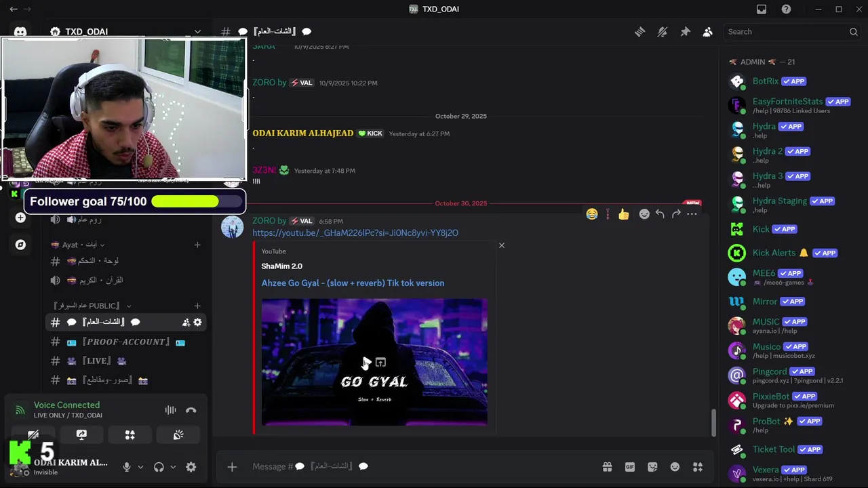Deafen with the headphones icon
Viewport: 868px width, 488px height.
tap(159, 467)
